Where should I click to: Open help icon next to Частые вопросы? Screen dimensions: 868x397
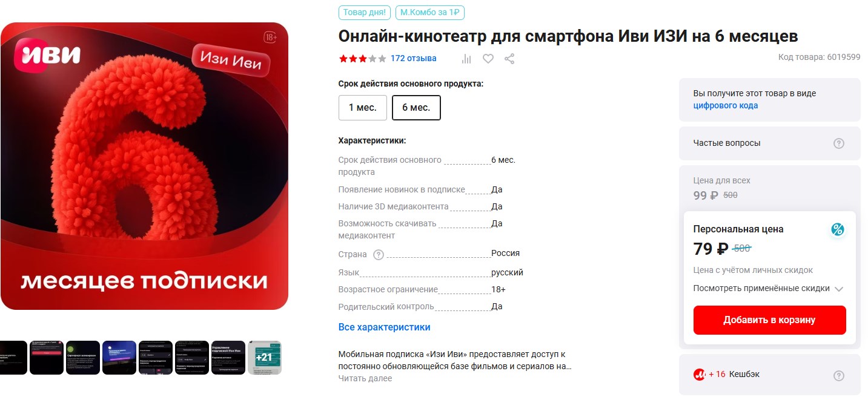(x=838, y=143)
